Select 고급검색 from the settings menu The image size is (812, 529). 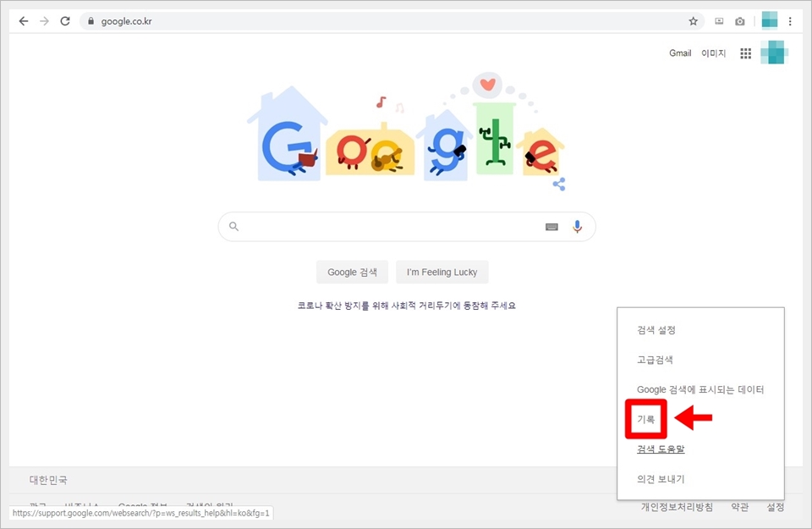pyautogui.click(x=655, y=360)
